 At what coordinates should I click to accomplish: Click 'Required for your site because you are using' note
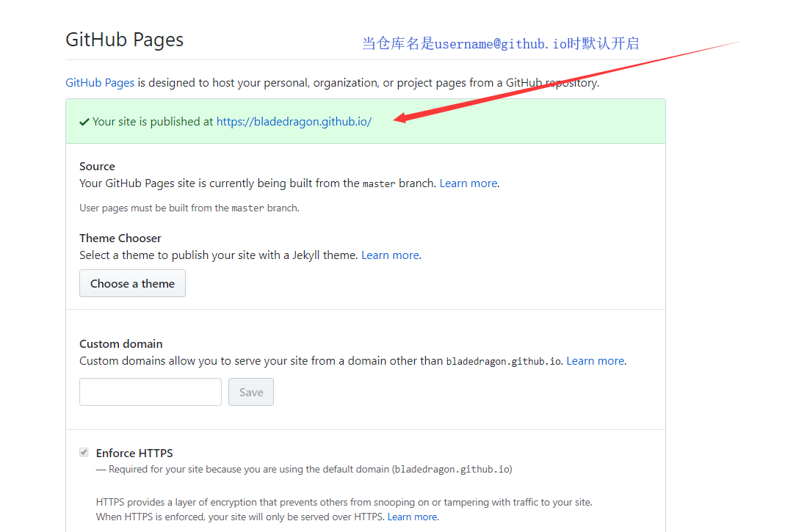[304, 470]
